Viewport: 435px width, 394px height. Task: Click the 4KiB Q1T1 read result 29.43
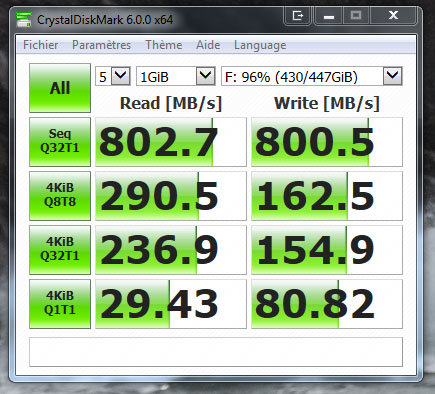(x=171, y=304)
